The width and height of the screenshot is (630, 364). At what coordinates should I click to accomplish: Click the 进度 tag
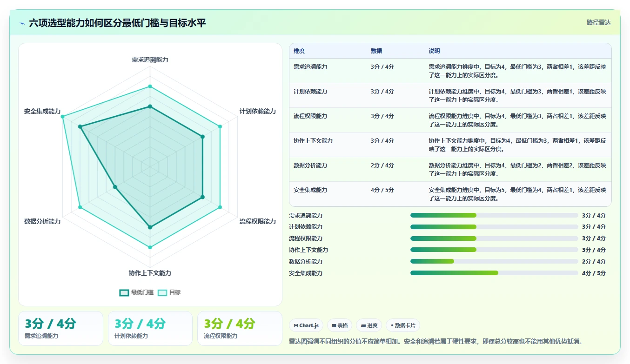(x=369, y=325)
